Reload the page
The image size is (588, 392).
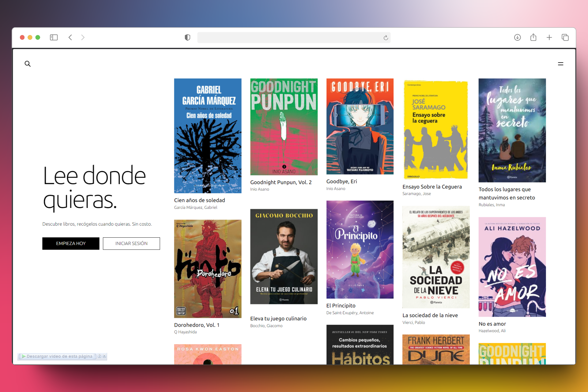(386, 38)
